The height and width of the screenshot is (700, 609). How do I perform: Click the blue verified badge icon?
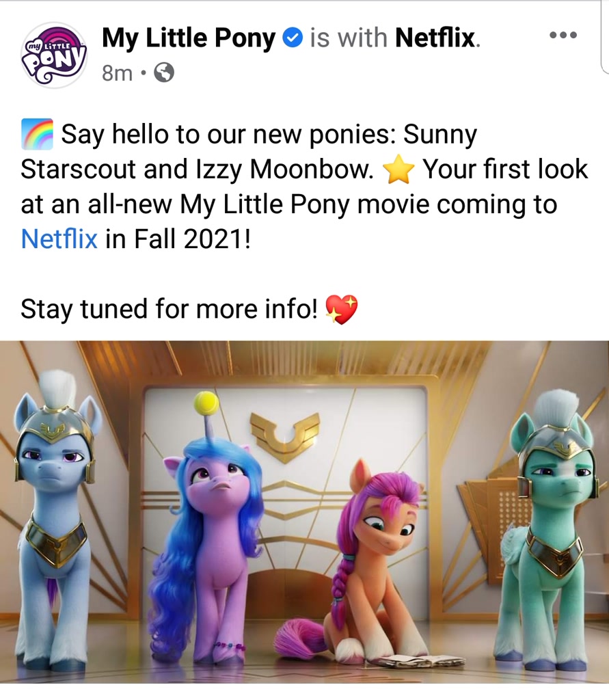tap(293, 38)
